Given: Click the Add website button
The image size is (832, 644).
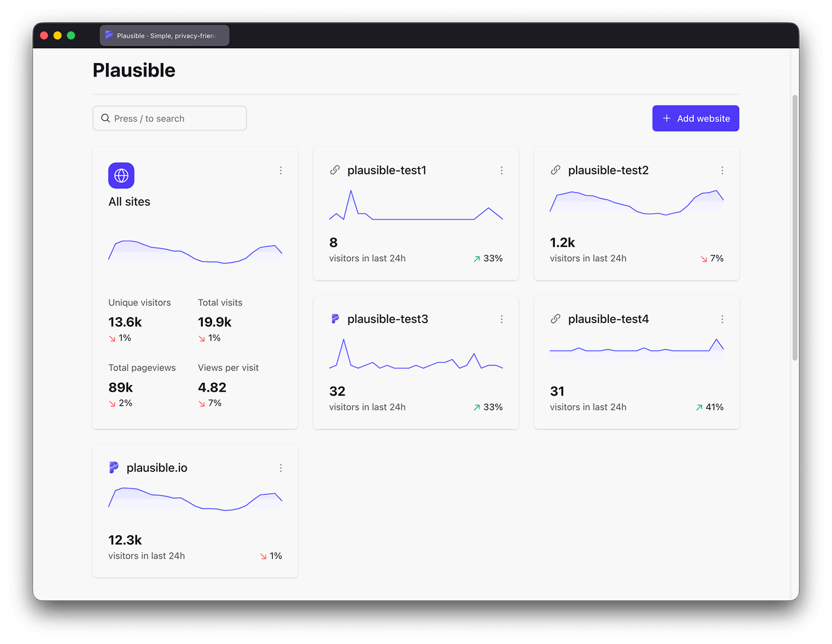Looking at the screenshot, I should point(695,118).
